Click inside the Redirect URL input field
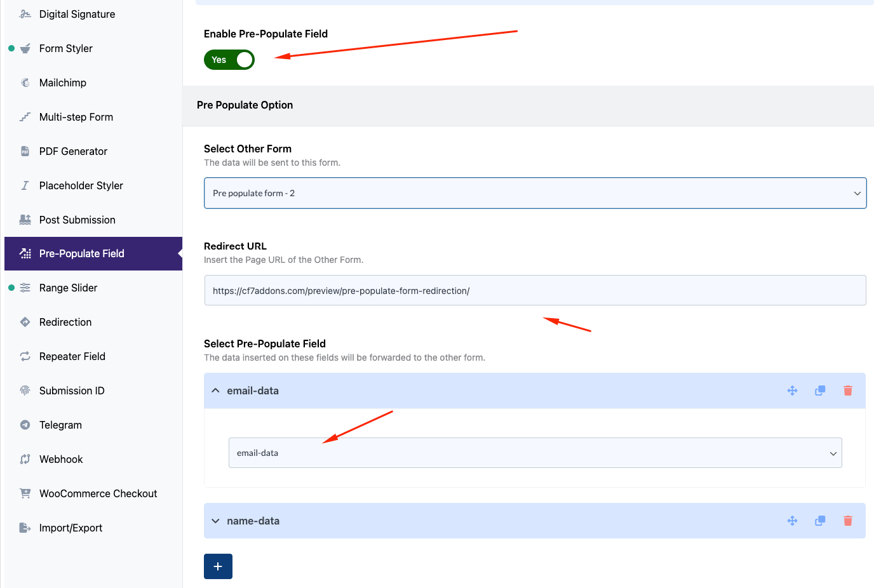888x588 pixels. pos(535,290)
